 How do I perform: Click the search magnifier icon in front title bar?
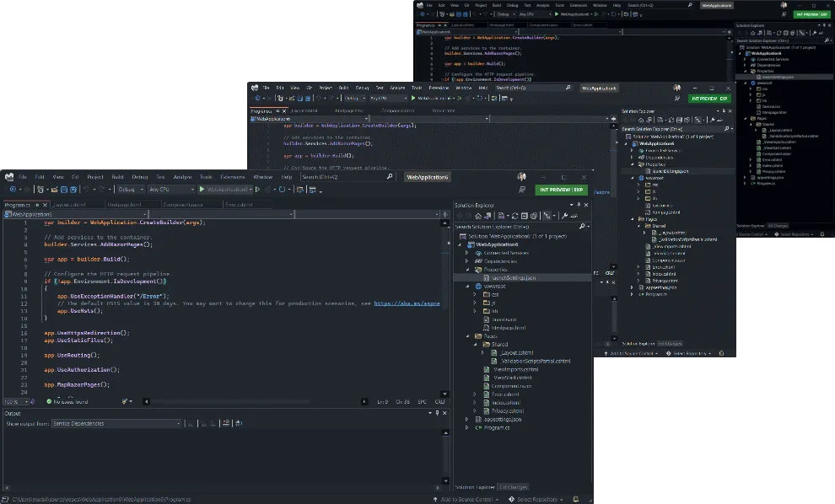(390, 177)
